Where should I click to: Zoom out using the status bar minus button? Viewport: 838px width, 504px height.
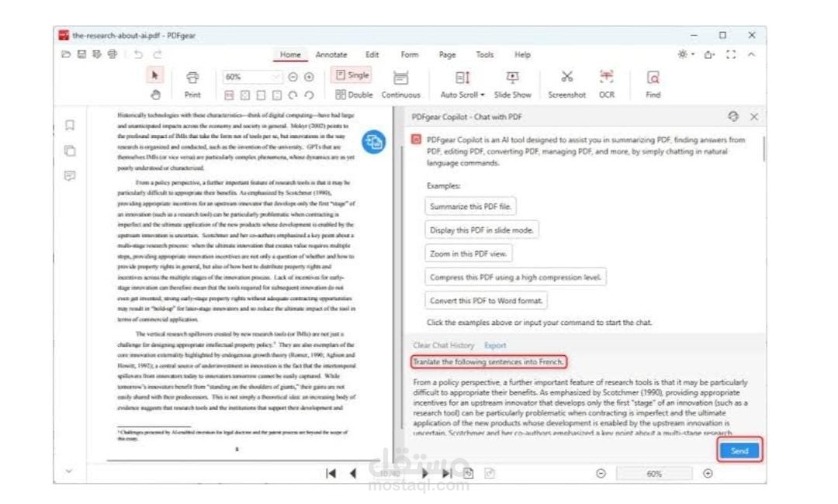click(601, 473)
